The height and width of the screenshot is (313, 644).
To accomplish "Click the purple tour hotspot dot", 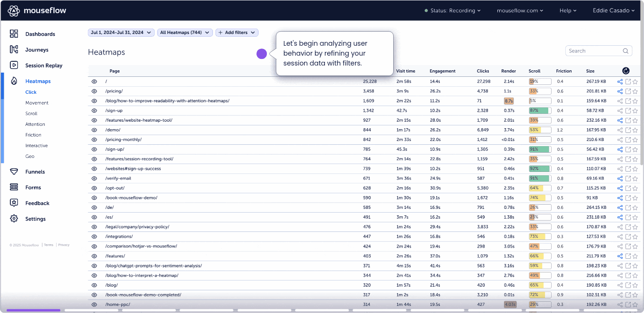I will point(262,54).
